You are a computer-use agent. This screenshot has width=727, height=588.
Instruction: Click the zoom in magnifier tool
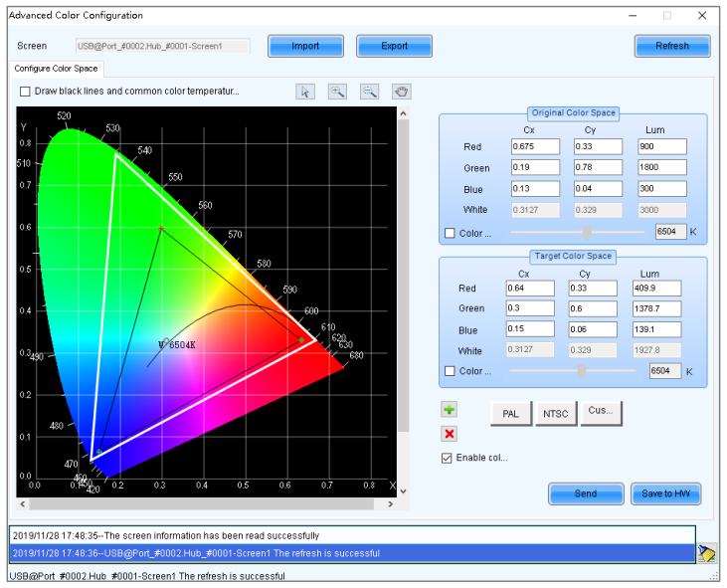[337, 92]
